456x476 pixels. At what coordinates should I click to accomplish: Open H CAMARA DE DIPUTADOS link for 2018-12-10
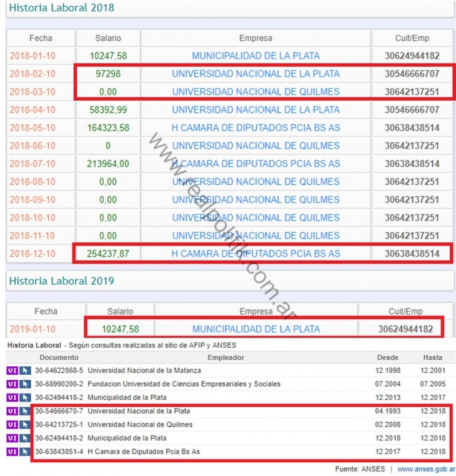(x=255, y=254)
